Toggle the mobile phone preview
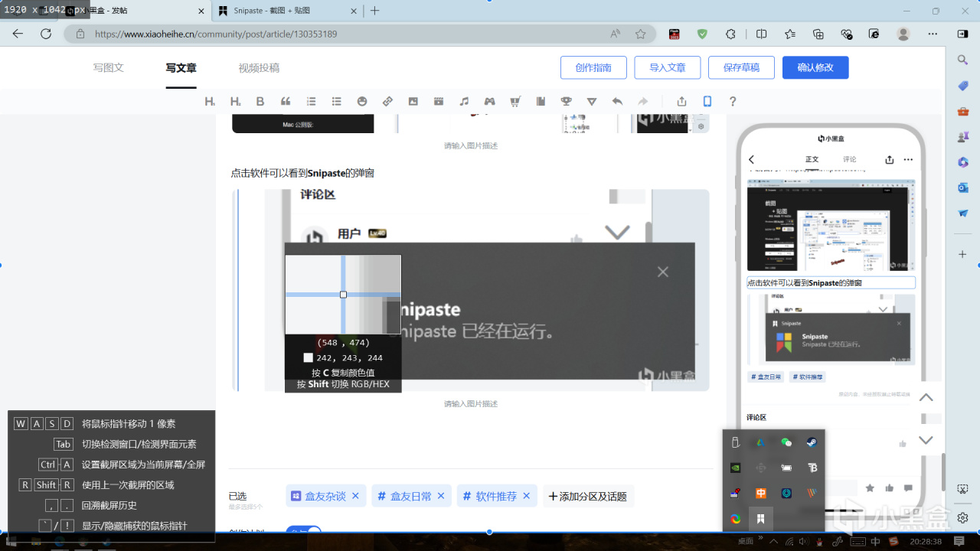Screen dimensions: 980x551 pyautogui.click(x=707, y=101)
